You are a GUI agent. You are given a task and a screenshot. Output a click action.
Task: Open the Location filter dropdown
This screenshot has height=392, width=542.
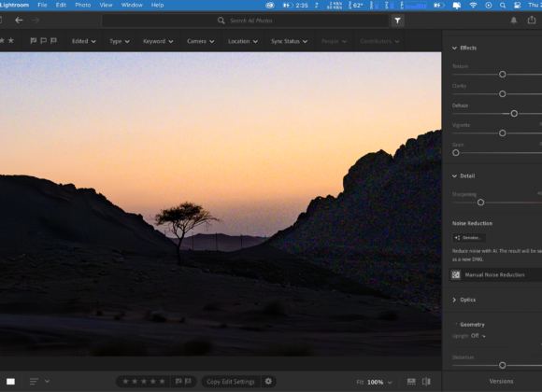[x=243, y=41]
